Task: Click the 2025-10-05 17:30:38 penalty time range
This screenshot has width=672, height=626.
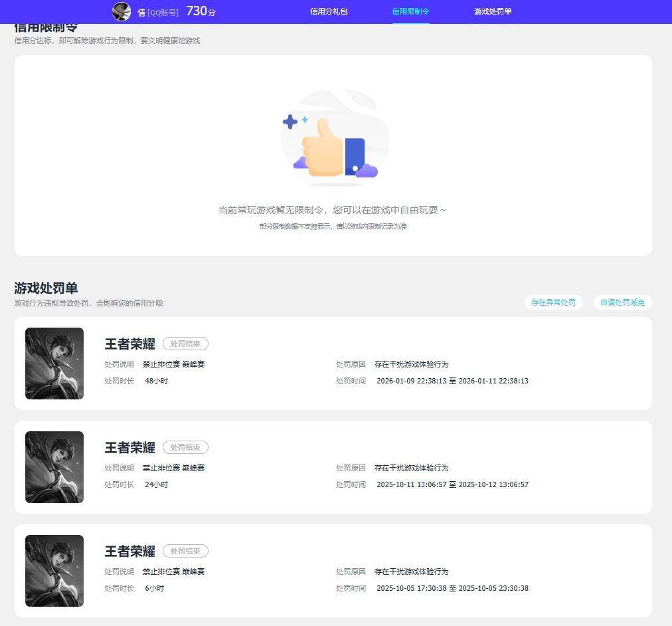Action: click(453, 588)
